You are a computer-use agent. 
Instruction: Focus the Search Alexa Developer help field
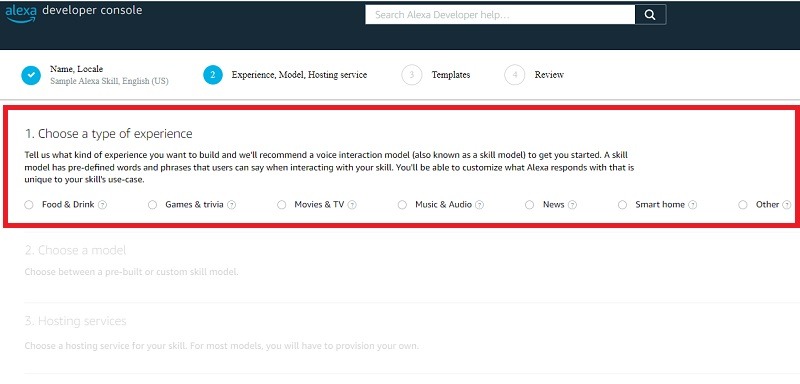click(x=500, y=15)
